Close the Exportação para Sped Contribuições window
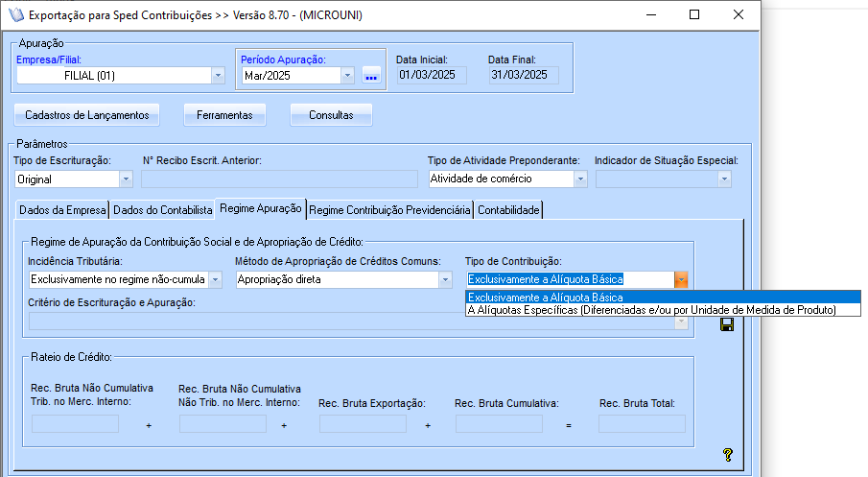Viewport: 868px width, 477px height. click(739, 15)
